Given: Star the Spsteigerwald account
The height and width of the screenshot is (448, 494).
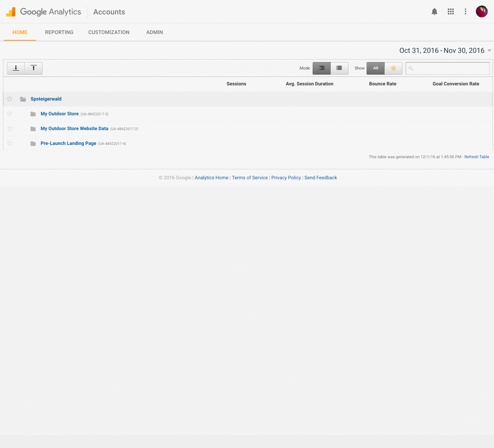Looking at the screenshot, I should (10, 99).
